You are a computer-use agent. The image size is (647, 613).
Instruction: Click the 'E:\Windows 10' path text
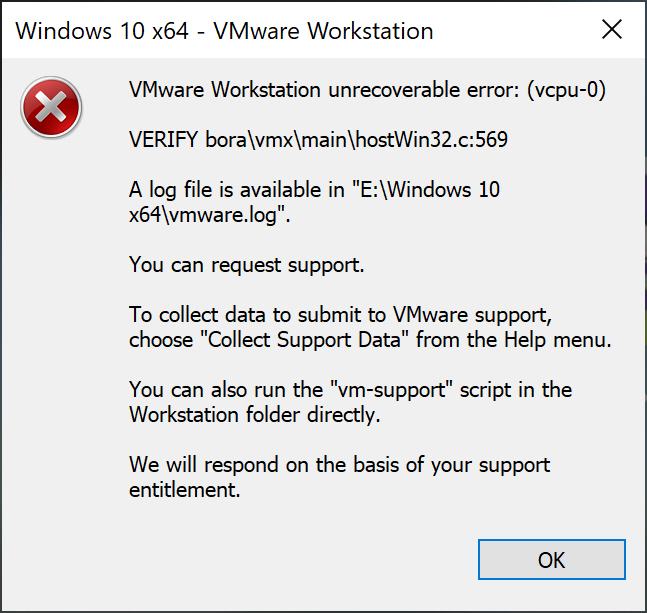pos(430,190)
